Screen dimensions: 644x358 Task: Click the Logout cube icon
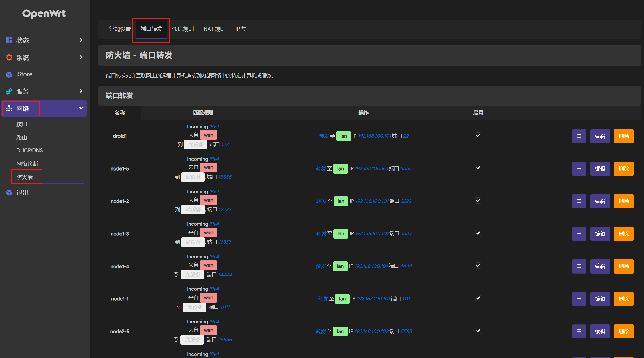9,193
